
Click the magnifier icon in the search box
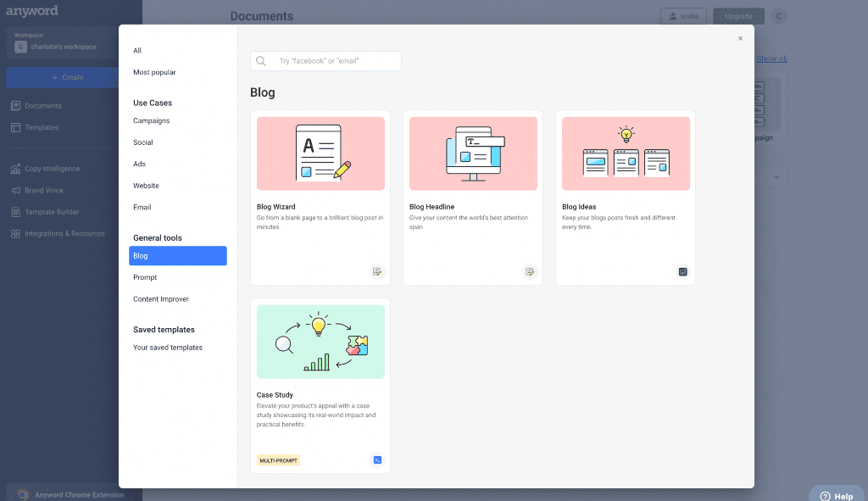(261, 61)
